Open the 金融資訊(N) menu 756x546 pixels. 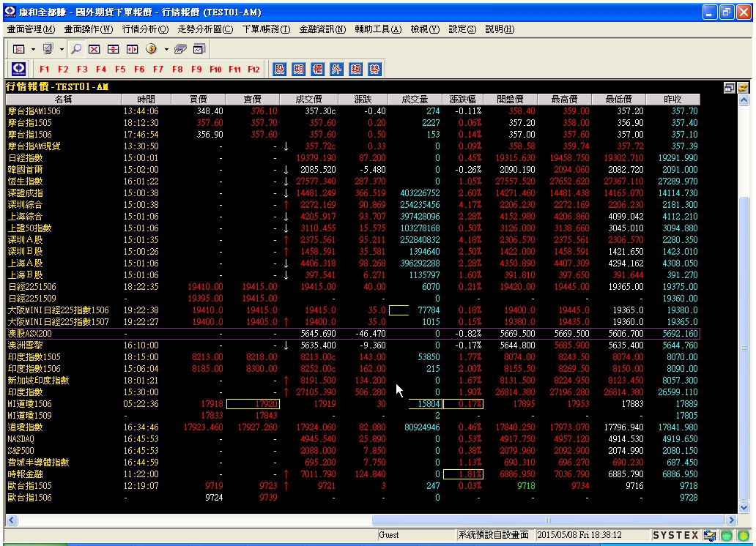[x=322, y=29]
